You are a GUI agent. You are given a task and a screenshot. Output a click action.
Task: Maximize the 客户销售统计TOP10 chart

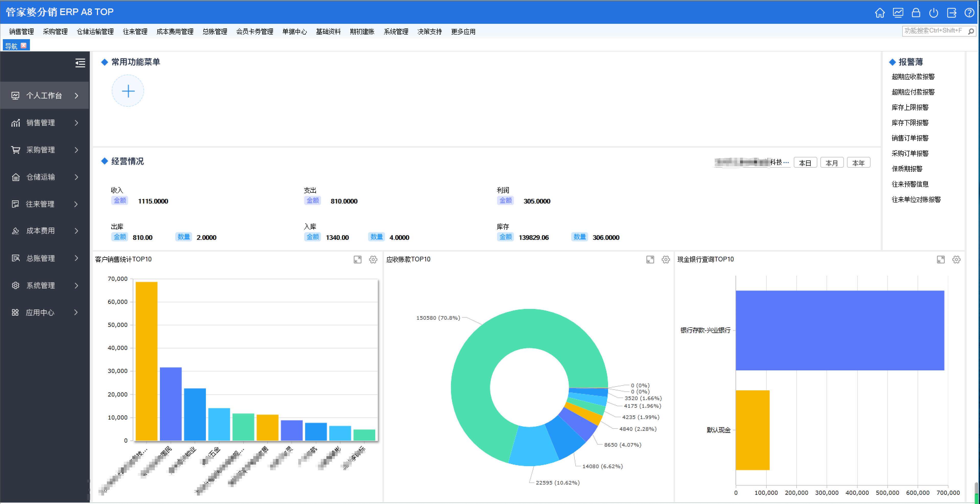(x=357, y=260)
